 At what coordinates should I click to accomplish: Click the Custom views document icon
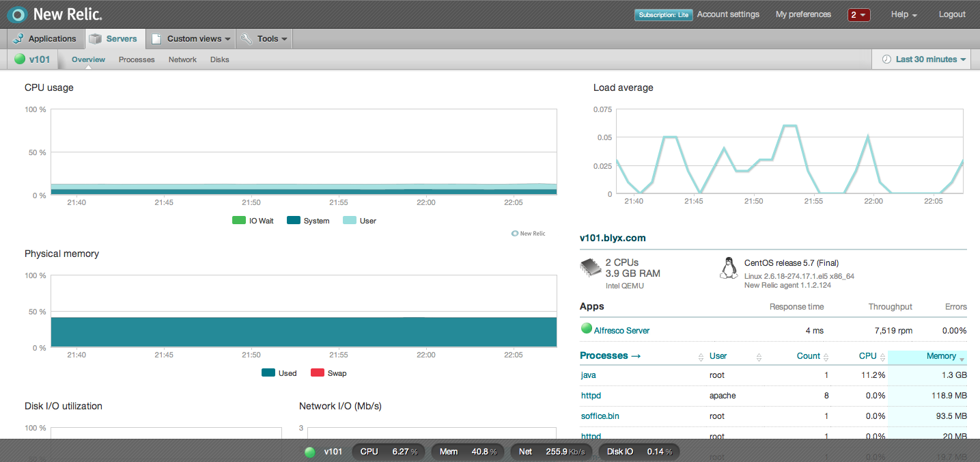click(x=156, y=39)
